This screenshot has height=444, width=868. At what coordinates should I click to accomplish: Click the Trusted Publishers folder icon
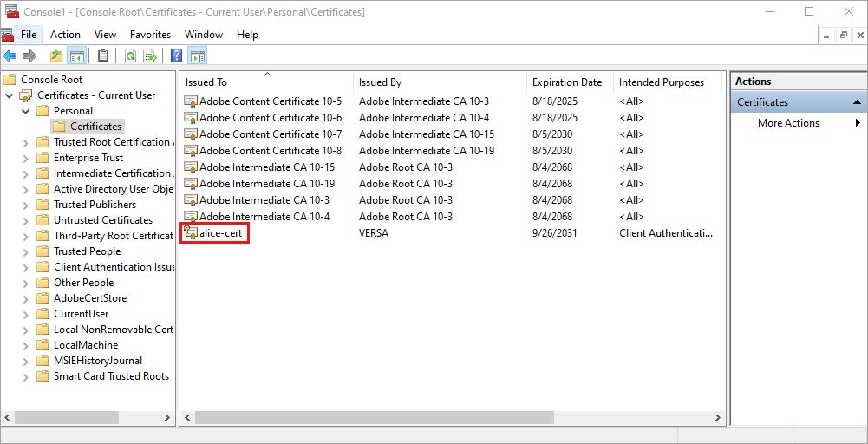pyautogui.click(x=42, y=205)
